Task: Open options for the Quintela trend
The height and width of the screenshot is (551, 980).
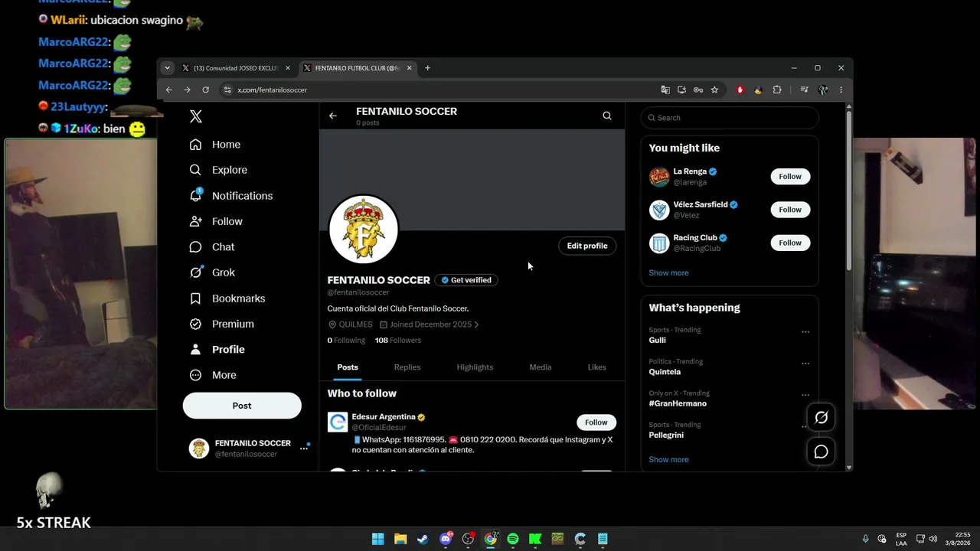Action: 805,364
